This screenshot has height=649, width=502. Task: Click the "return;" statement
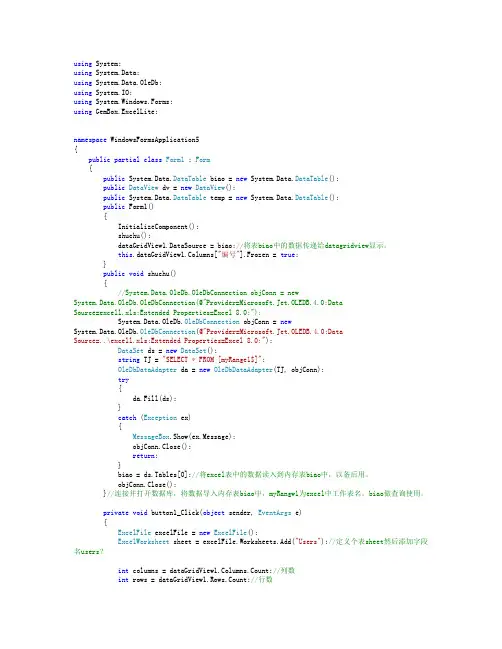(x=145, y=456)
